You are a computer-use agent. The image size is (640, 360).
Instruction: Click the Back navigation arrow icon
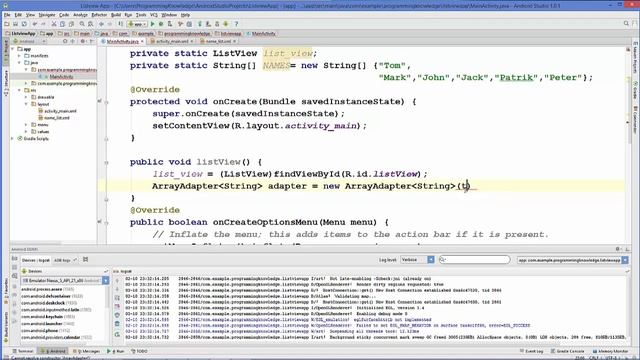(x=101, y=24)
